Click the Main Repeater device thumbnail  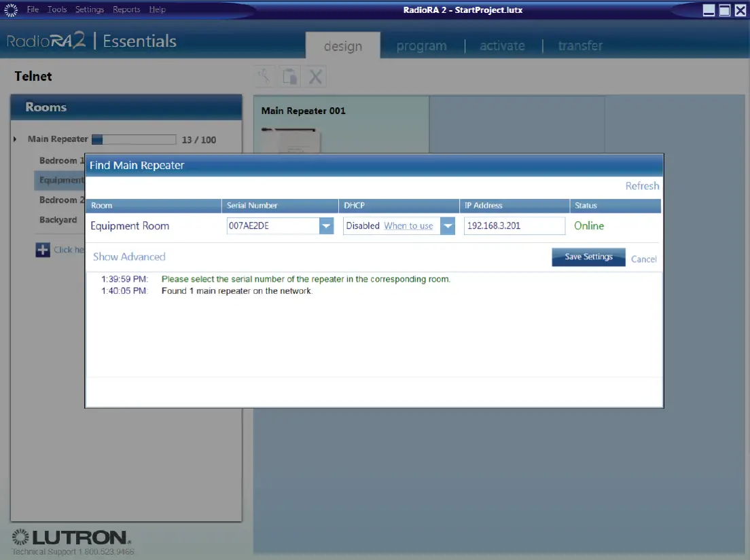click(x=291, y=141)
